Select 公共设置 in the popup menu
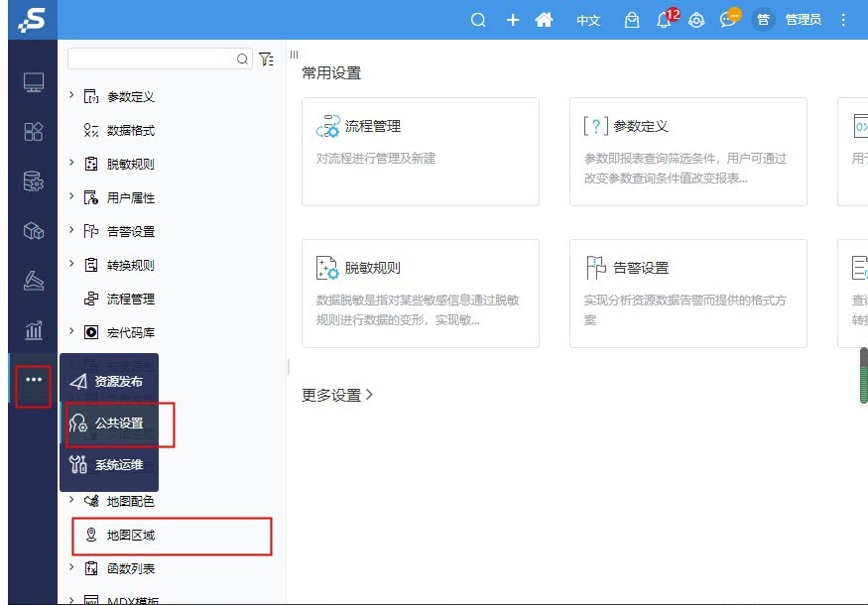 109,423
